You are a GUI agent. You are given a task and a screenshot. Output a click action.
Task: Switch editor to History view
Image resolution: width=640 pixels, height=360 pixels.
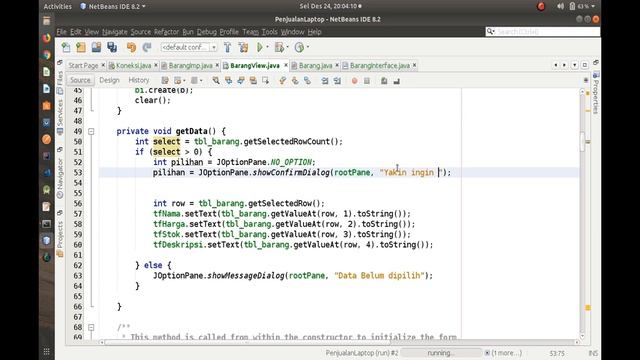point(139,80)
